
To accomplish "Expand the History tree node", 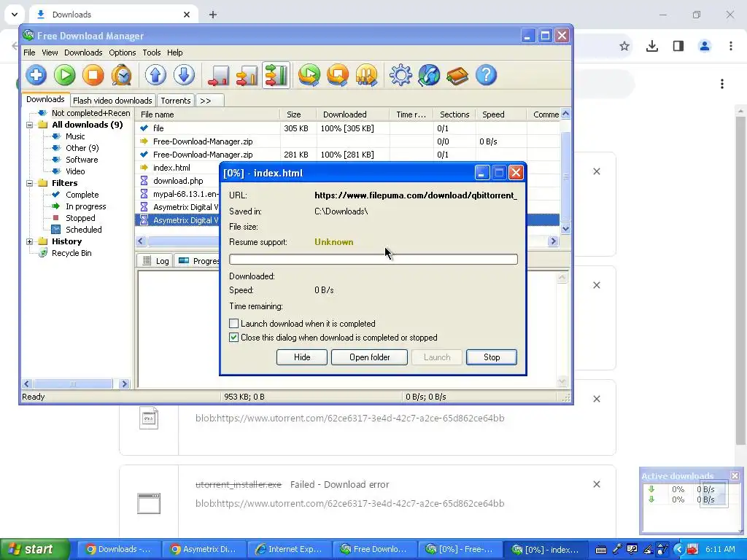I will point(29,241).
